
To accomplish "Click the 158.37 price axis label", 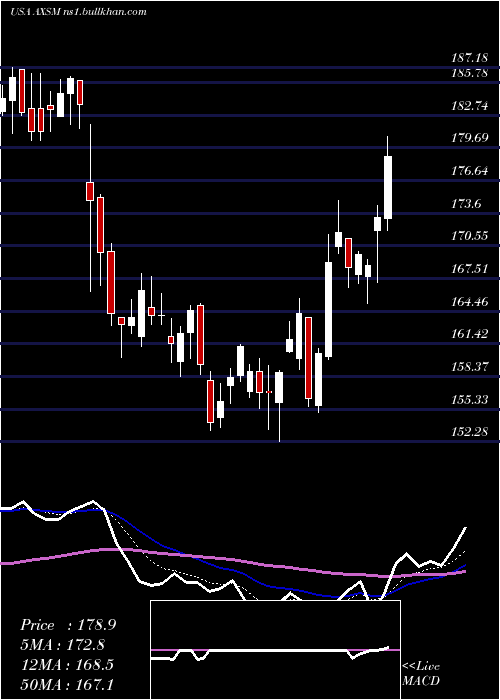I will pyautogui.click(x=469, y=367).
